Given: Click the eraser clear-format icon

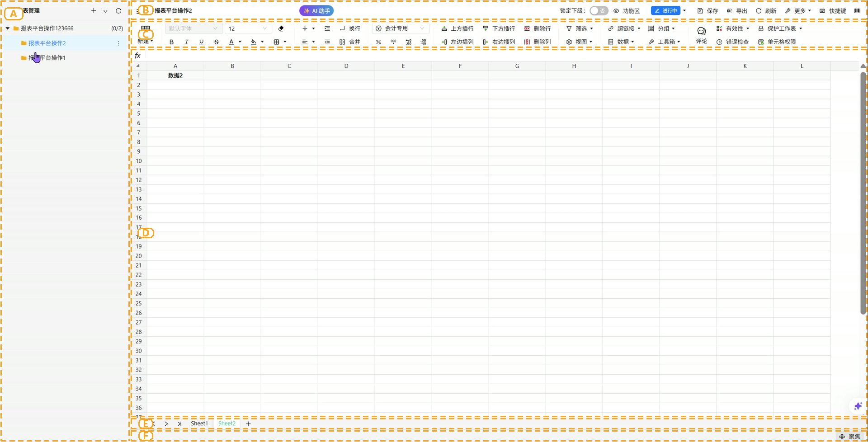Looking at the screenshot, I should [281, 28].
